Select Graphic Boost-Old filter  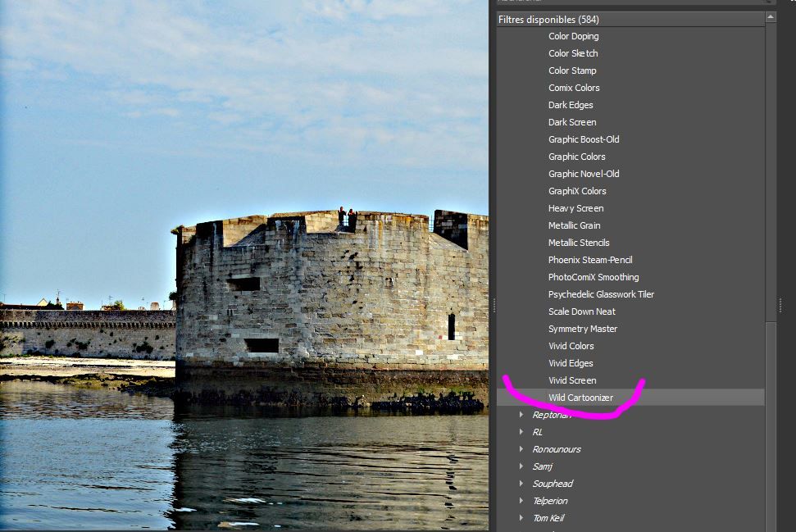[584, 139]
